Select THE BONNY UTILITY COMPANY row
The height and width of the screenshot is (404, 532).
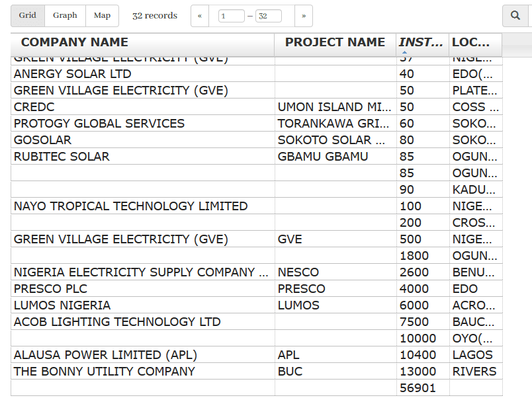click(105, 372)
